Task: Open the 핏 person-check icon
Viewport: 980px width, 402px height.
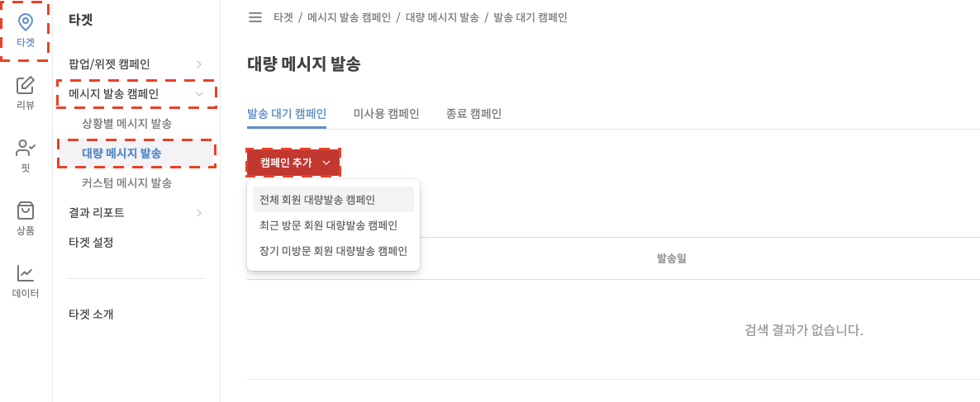Action: (x=26, y=149)
